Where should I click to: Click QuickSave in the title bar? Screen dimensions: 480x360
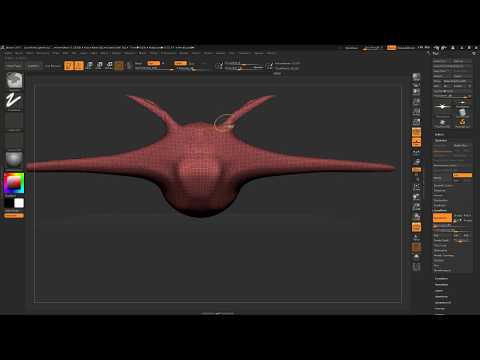(351, 48)
